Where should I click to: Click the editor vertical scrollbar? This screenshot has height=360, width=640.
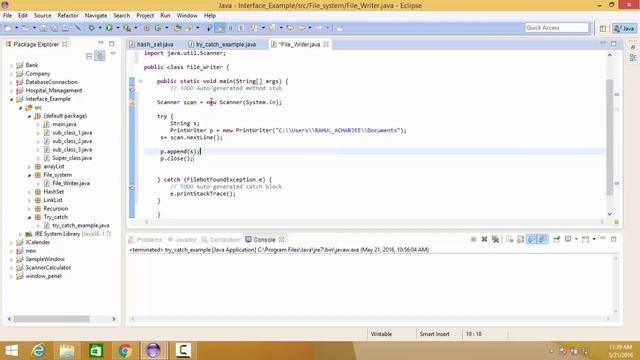tap(610, 137)
